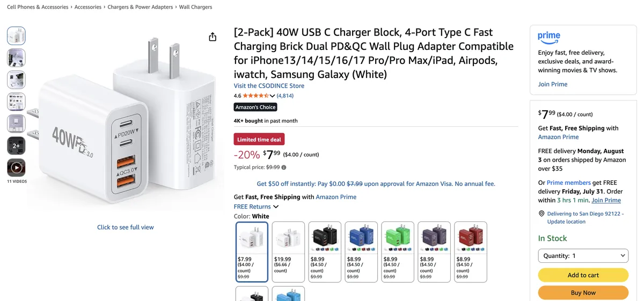Choose the red charger color variant
Viewport: 644px width, 301px height.
471,252
